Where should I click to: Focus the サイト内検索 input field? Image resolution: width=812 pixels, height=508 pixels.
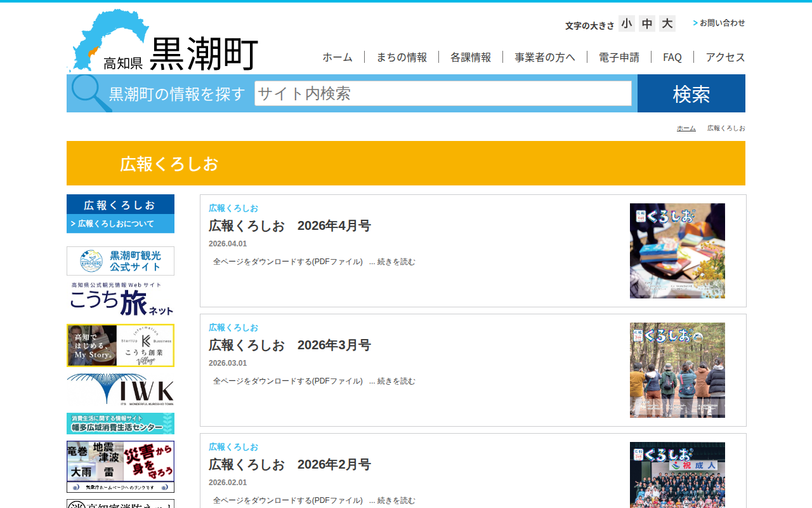pyautogui.click(x=443, y=93)
